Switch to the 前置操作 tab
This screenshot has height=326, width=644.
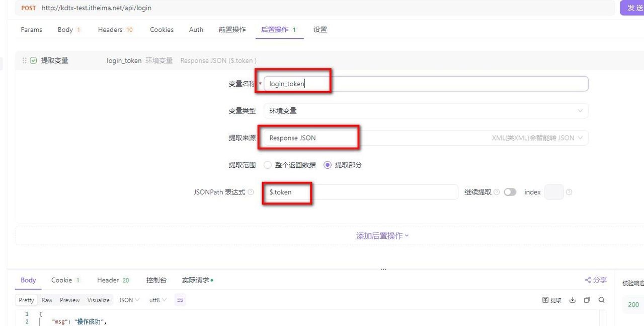pos(232,30)
